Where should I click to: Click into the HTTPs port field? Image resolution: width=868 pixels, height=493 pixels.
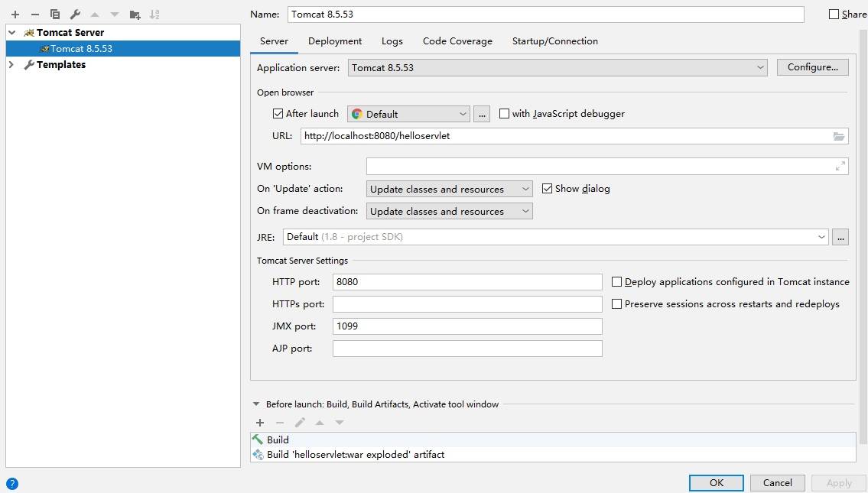pyautogui.click(x=467, y=304)
